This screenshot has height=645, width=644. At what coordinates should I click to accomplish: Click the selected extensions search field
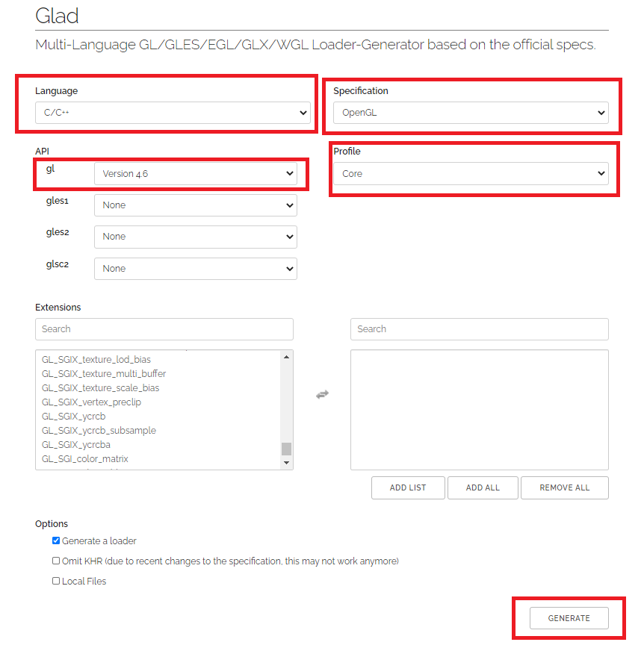pos(479,329)
